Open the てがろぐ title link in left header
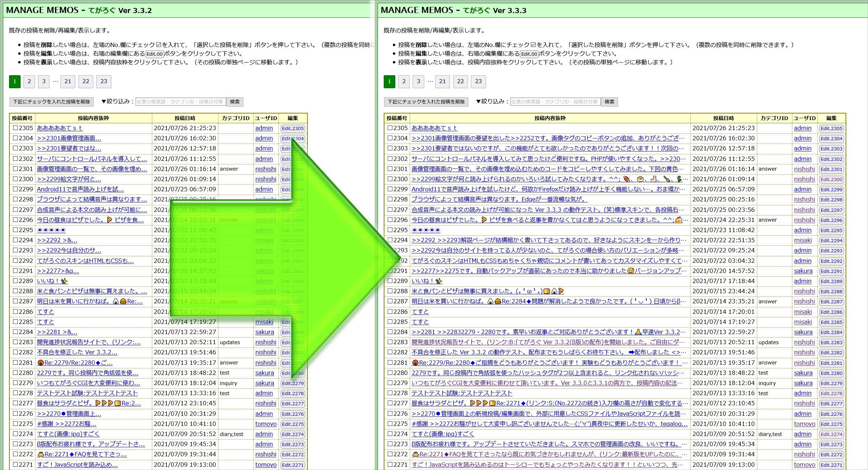 pos(102,10)
